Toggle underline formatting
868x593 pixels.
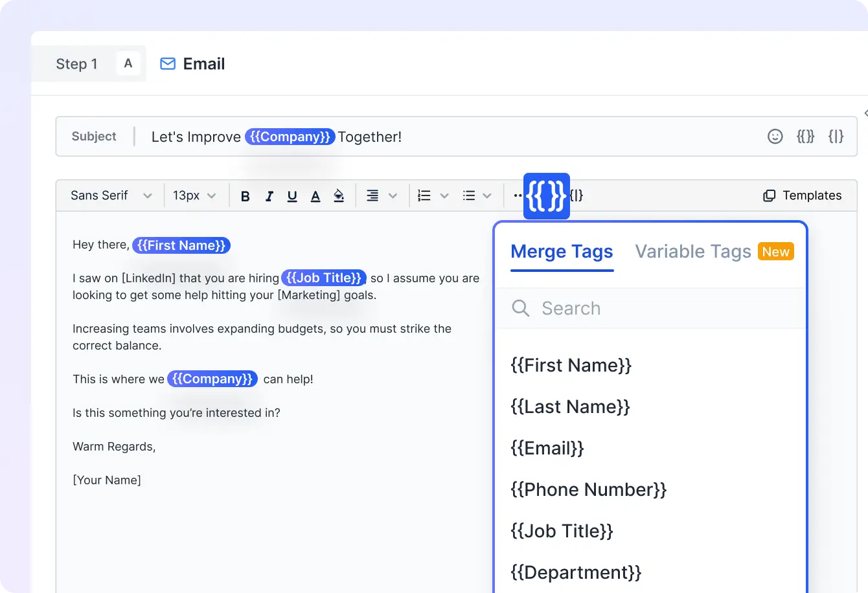click(x=292, y=195)
